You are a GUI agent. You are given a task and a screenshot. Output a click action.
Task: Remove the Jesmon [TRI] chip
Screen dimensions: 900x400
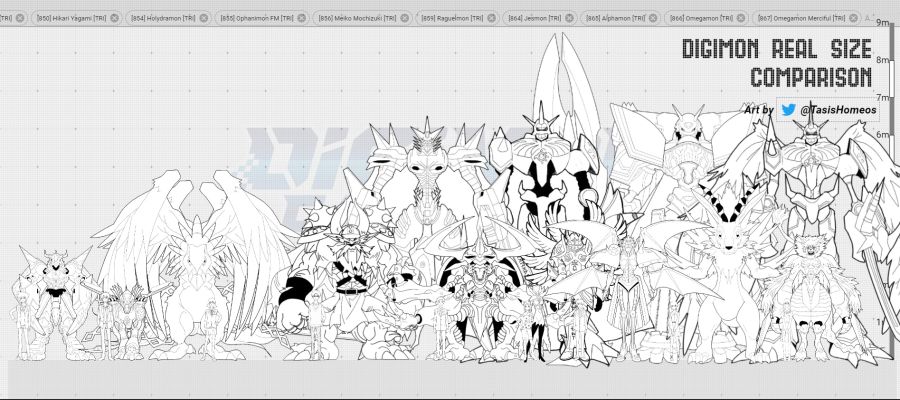click(568, 18)
